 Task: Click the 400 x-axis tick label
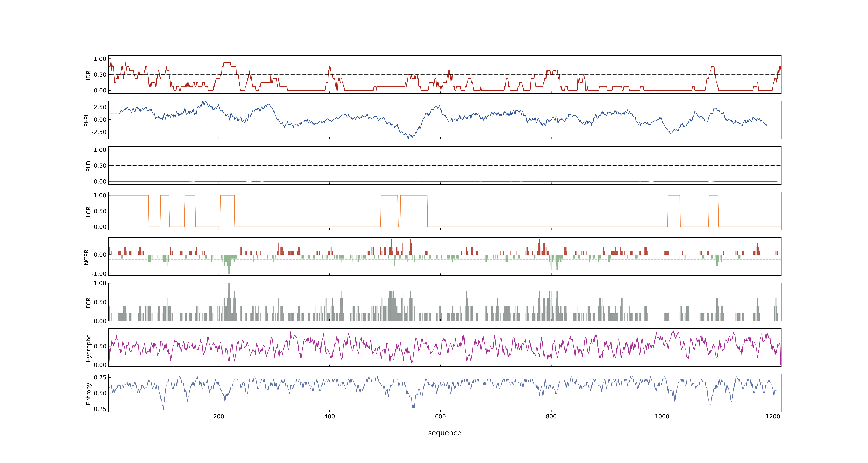click(330, 416)
